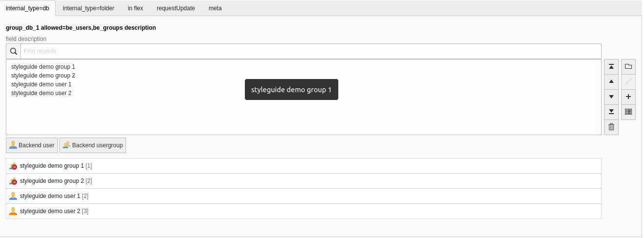Focus the Find records search field
This screenshot has height=238, width=644.
coord(311,51)
